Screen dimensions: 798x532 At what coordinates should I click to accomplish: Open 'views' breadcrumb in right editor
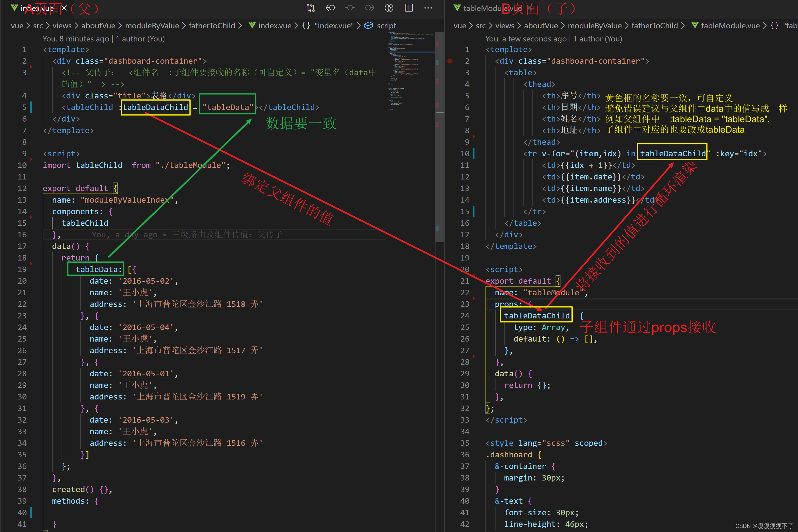pyautogui.click(x=505, y=26)
